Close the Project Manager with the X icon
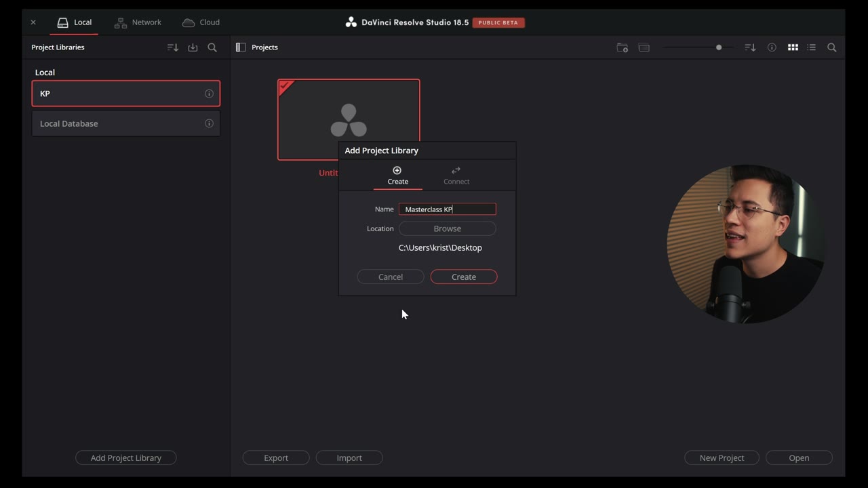 point(33,22)
